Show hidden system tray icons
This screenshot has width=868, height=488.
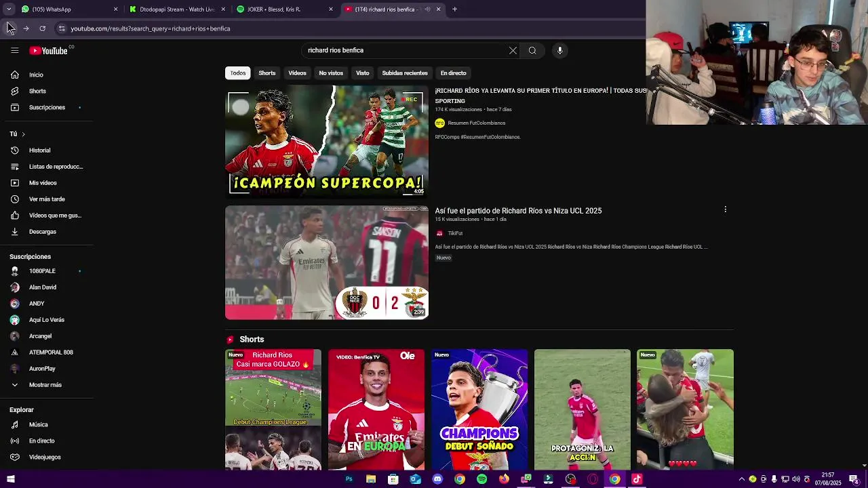[x=741, y=479]
